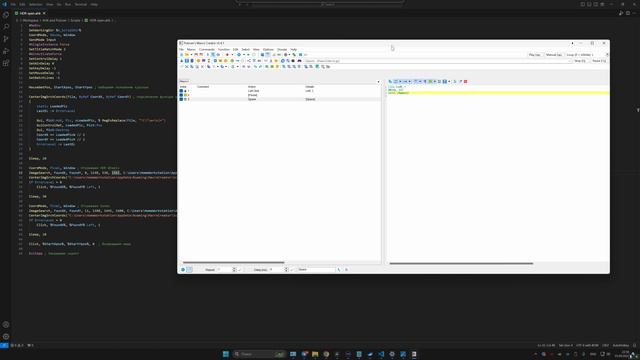Open Extensions view in VS Code

pyautogui.click(x=6, y=63)
